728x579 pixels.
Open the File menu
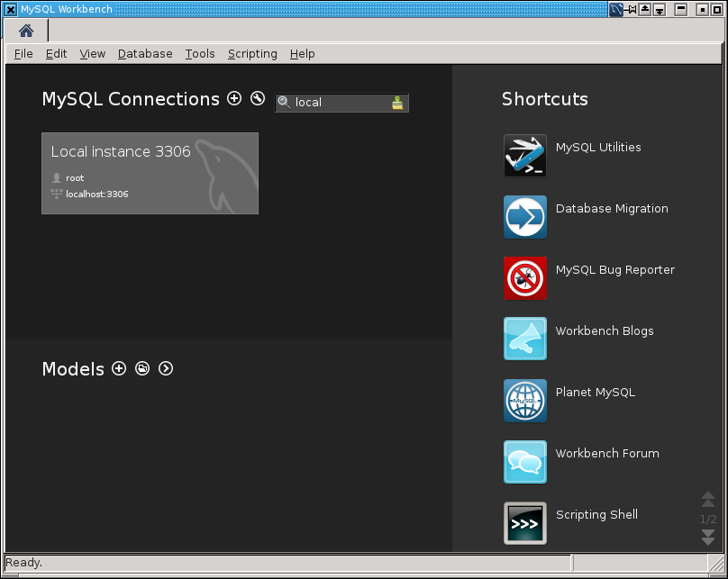pyautogui.click(x=23, y=54)
